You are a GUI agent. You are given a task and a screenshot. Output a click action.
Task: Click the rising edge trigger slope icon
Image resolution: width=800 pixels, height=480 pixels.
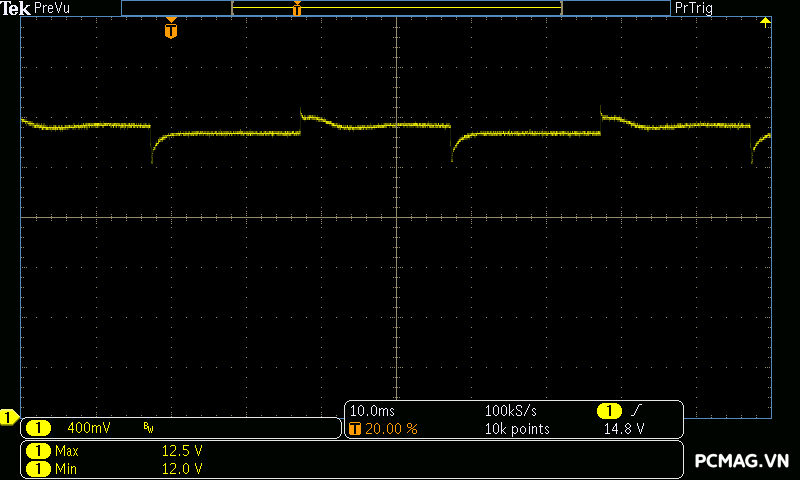pos(635,411)
